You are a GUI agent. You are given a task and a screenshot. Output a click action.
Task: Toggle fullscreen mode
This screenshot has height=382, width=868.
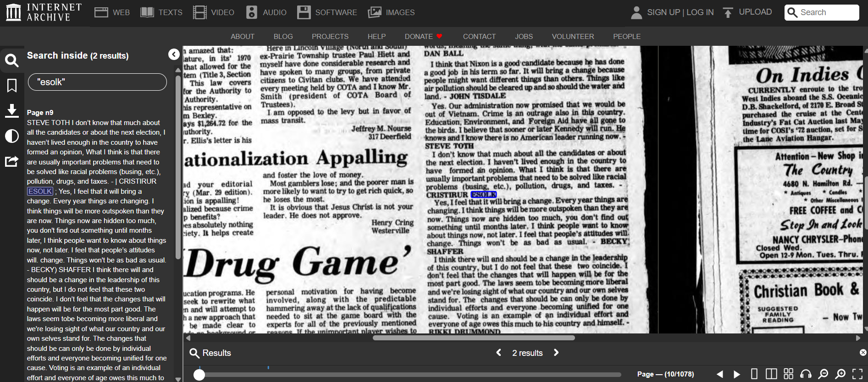point(857,374)
